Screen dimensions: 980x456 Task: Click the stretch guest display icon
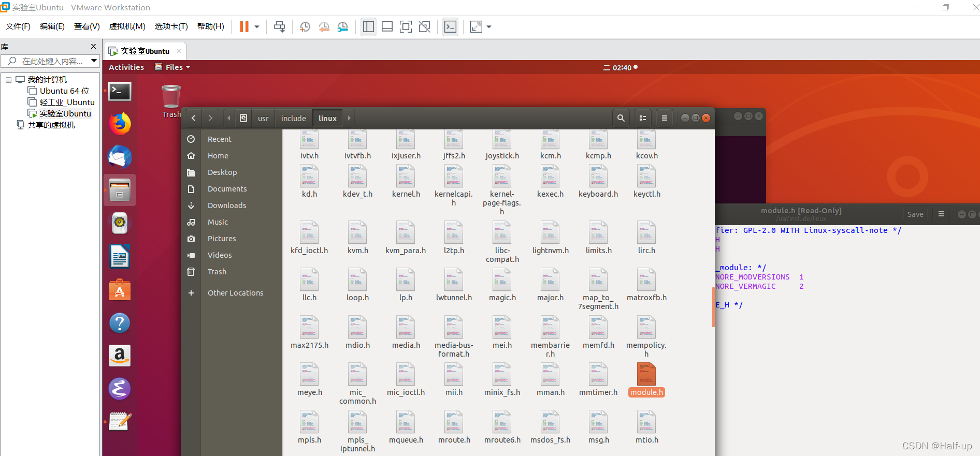476,26
